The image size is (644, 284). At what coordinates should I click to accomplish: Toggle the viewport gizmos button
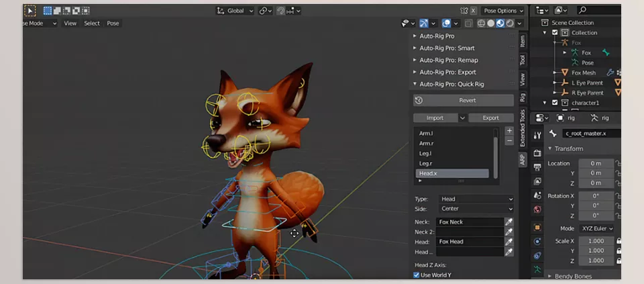[424, 23]
